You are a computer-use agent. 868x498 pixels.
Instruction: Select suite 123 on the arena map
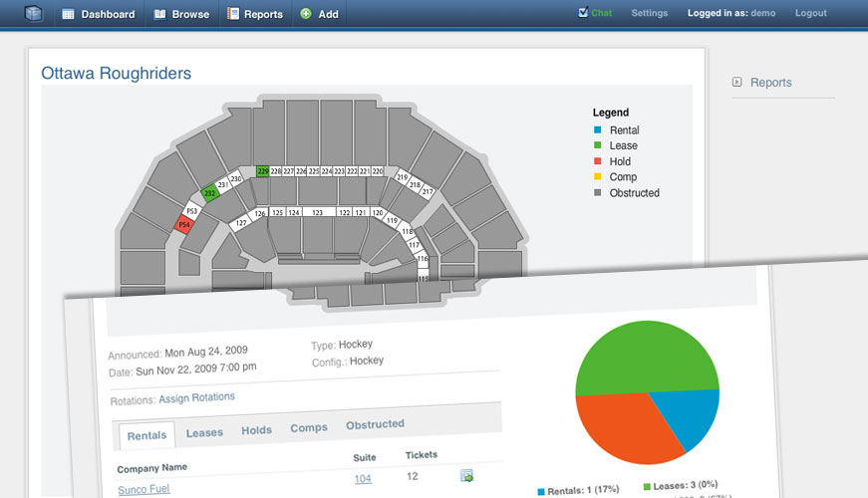point(317,212)
